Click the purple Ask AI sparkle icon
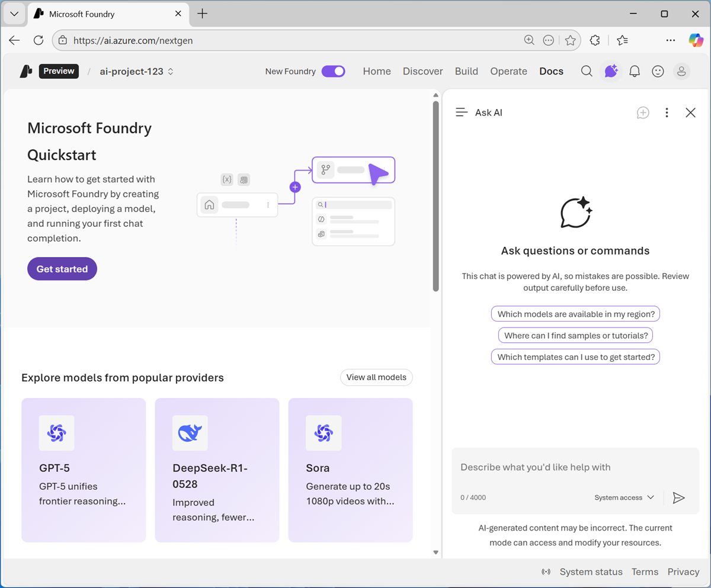Screen dimensions: 711x588 610,71
